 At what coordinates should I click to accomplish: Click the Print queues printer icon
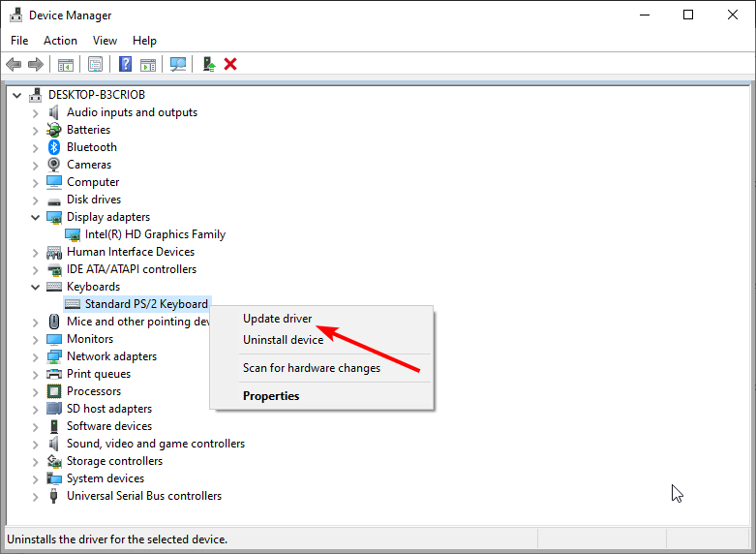pos(54,374)
